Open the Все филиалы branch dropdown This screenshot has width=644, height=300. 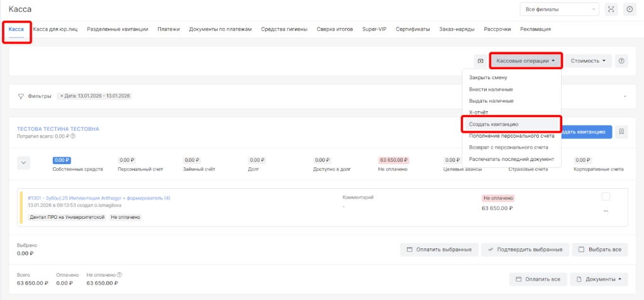(558, 9)
